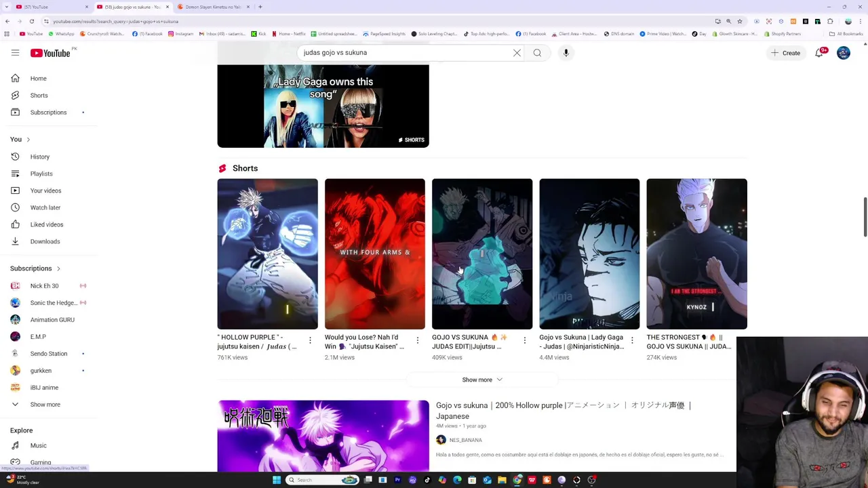Run the search with magnifier button
The height and width of the screenshot is (488, 868).
point(537,53)
